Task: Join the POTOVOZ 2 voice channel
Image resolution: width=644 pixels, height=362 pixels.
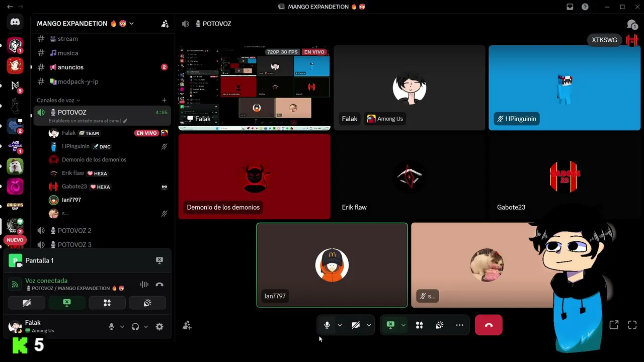Action: (103, 230)
